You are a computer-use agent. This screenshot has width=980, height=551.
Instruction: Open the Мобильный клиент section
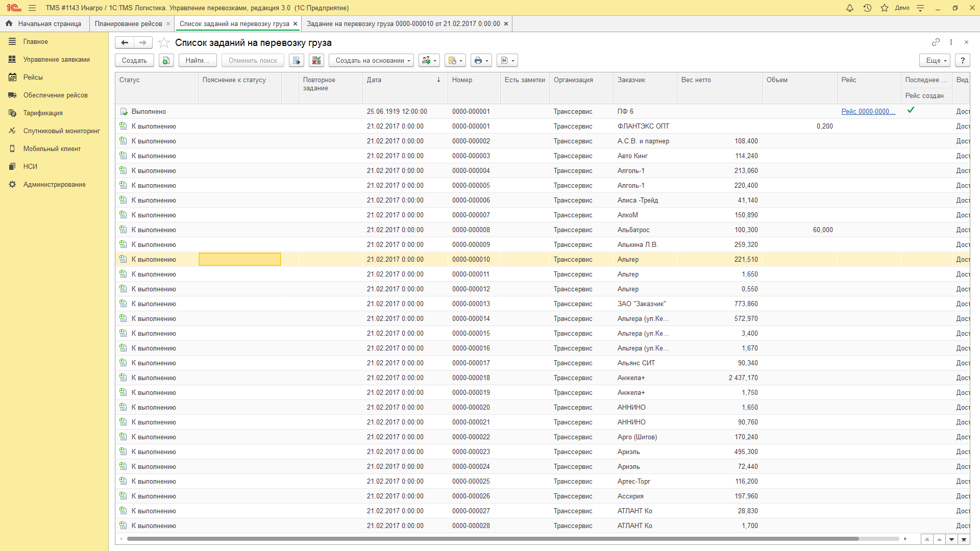pos(54,148)
